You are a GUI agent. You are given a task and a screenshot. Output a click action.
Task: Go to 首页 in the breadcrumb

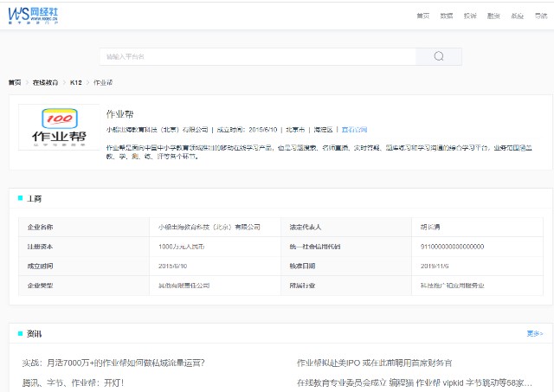coord(15,82)
